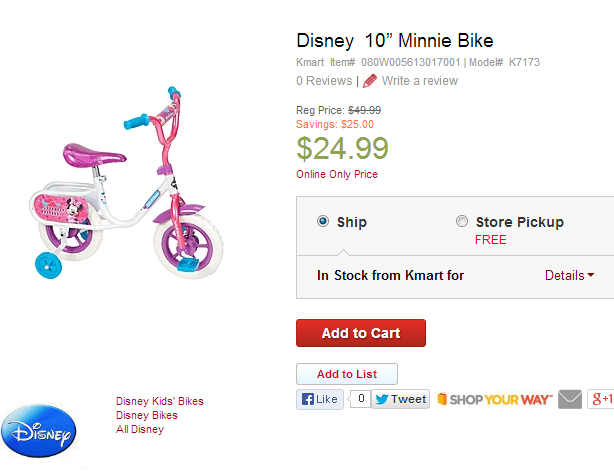The image size is (614, 474).
Task: Open the Disney Kids' Bikes link
Action: pos(159,402)
